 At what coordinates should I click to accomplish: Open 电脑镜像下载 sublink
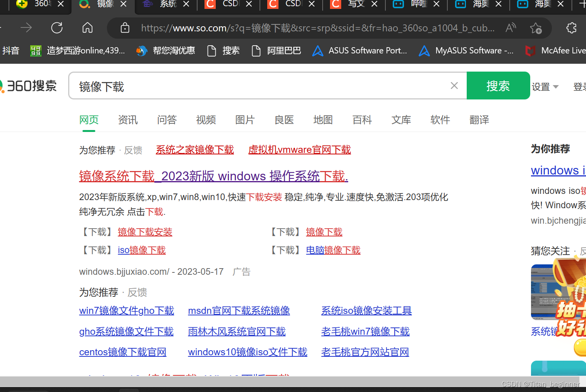click(333, 250)
